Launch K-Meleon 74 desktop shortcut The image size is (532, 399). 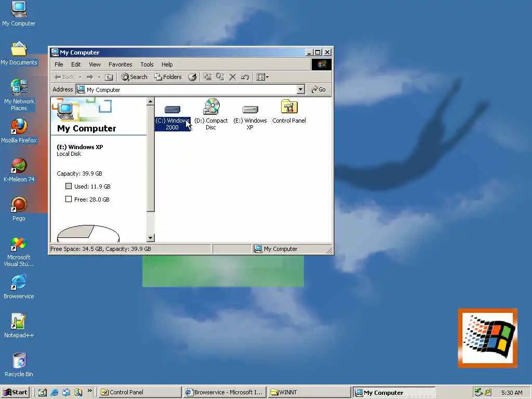[x=19, y=170]
